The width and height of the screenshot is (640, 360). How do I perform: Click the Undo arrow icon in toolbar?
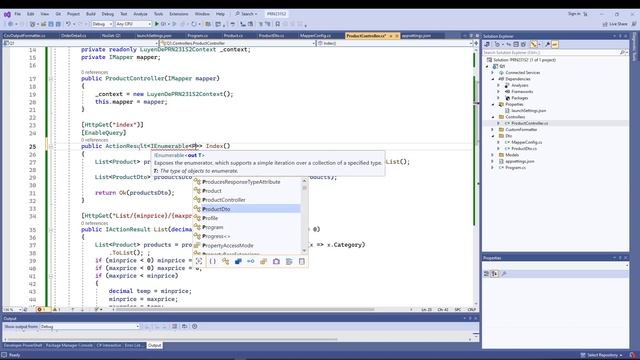point(68,24)
